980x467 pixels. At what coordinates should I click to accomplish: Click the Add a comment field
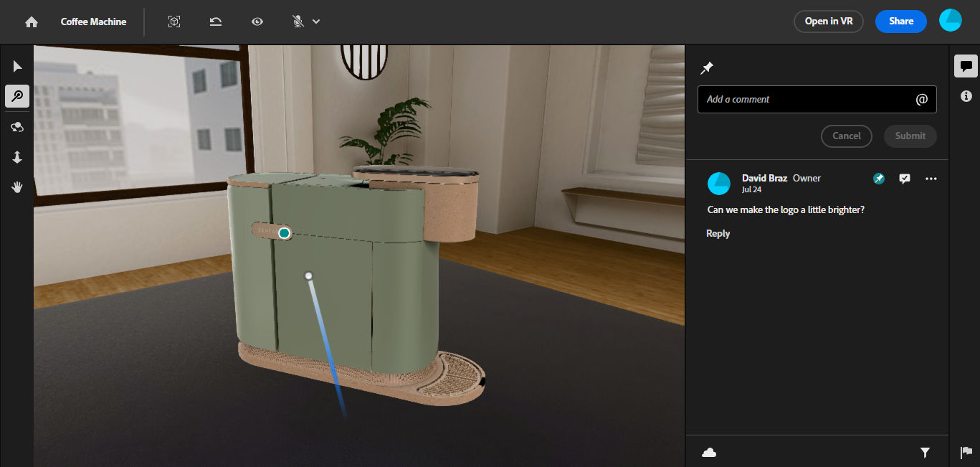[817, 99]
